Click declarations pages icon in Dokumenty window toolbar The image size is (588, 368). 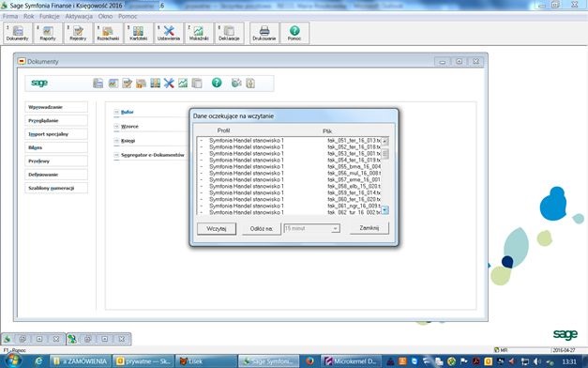(x=197, y=83)
